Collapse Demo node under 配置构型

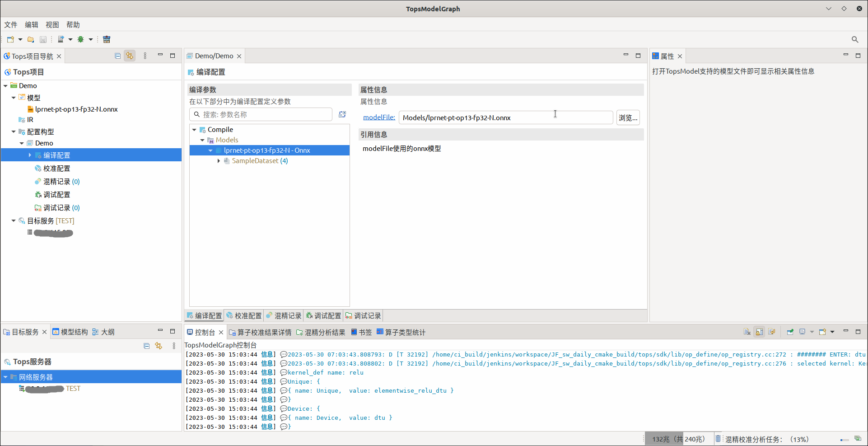pos(22,143)
